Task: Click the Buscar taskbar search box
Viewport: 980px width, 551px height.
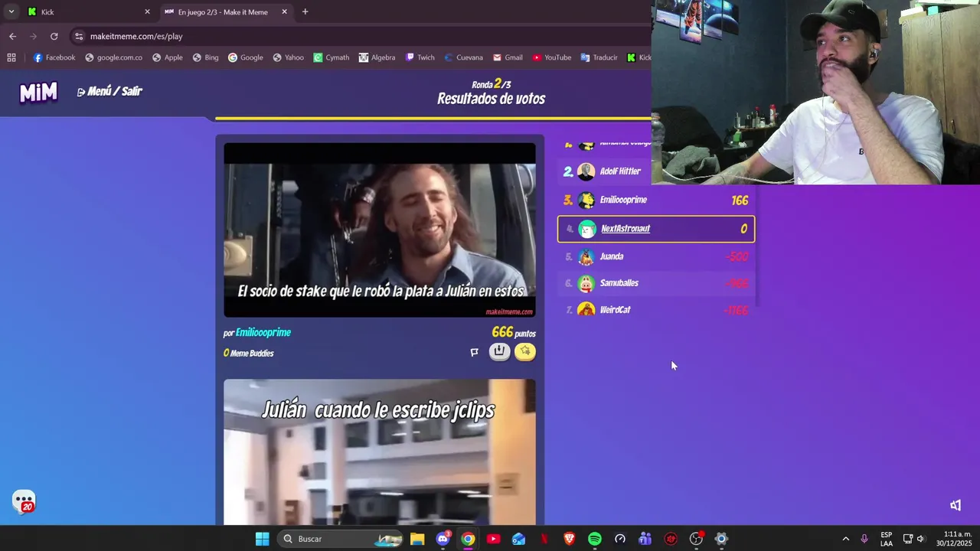Action: (x=340, y=539)
